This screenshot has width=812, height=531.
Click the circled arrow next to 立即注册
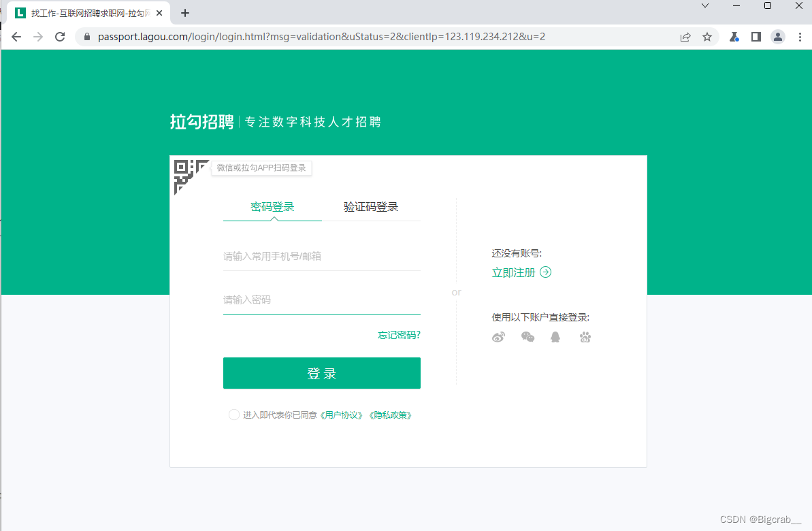click(x=546, y=272)
